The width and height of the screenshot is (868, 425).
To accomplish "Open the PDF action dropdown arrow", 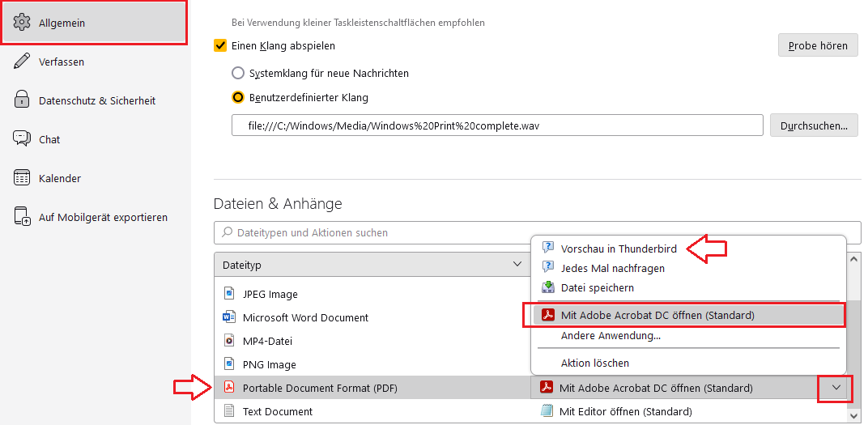I will tap(836, 388).
